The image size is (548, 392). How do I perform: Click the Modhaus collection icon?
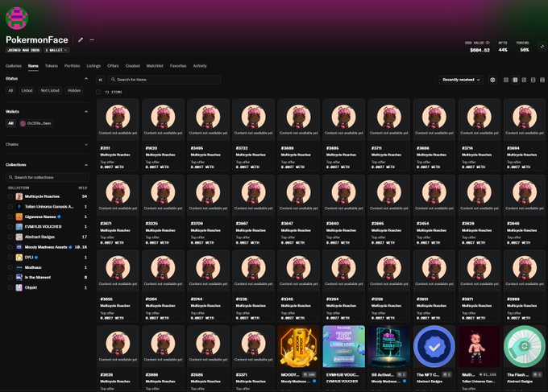(19, 267)
